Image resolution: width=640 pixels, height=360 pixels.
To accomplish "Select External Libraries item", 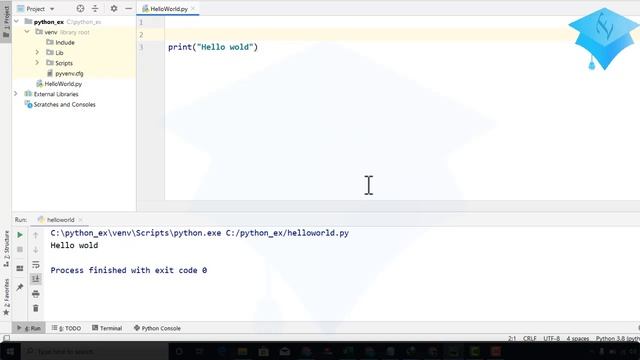I will 51,94.
